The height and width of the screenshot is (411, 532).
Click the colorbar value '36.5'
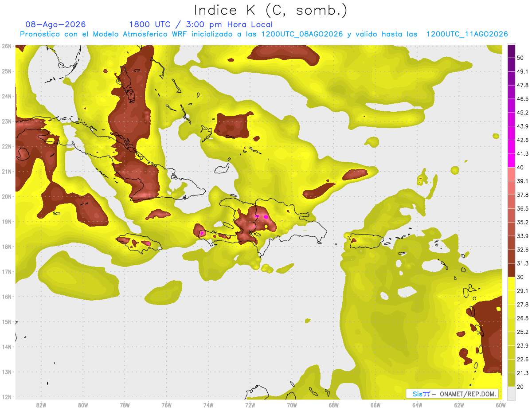click(x=522, y=208)
